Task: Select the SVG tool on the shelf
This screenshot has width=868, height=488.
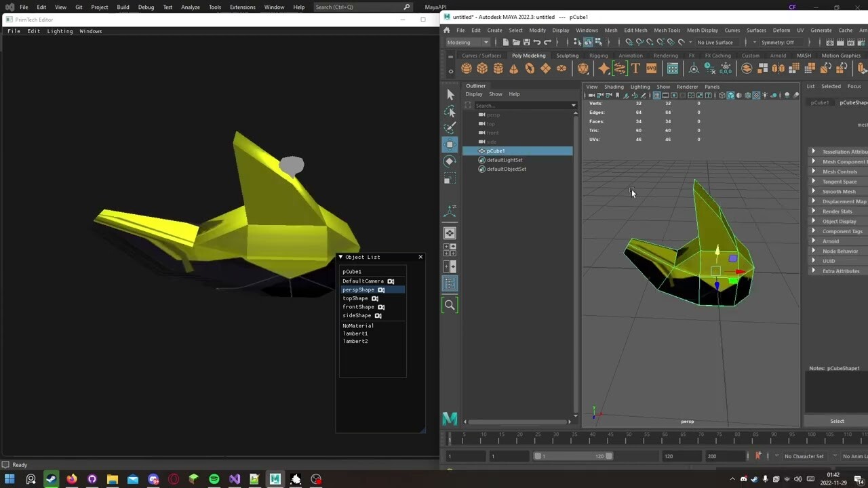Action: 652,68
